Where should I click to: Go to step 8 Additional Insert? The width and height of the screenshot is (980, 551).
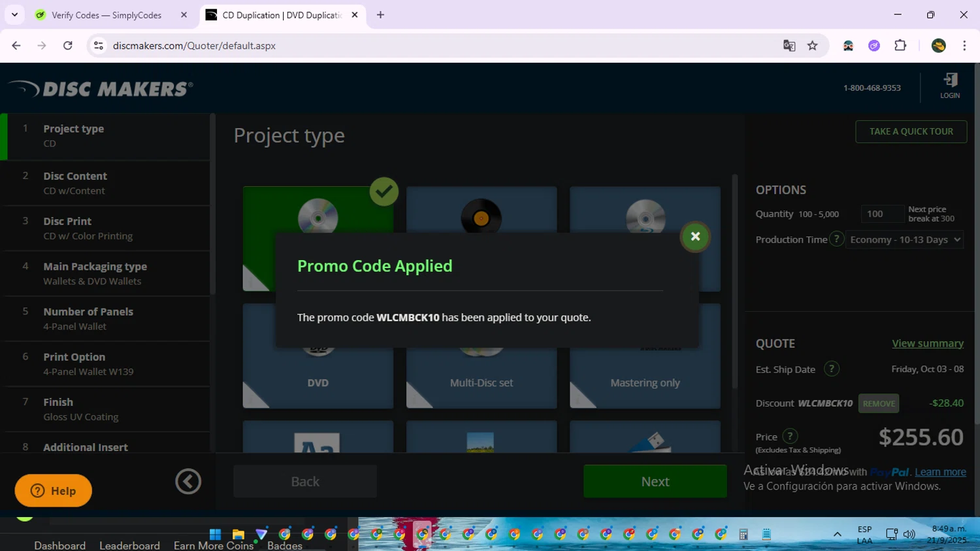click(105, 442)
